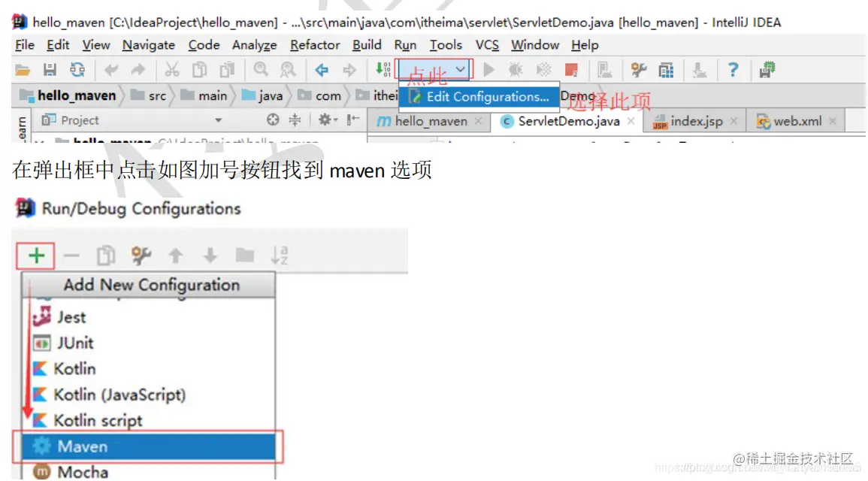Click the Redo arrow icon
The width and height of the screenshot is (868, 481).
(138, 70)
